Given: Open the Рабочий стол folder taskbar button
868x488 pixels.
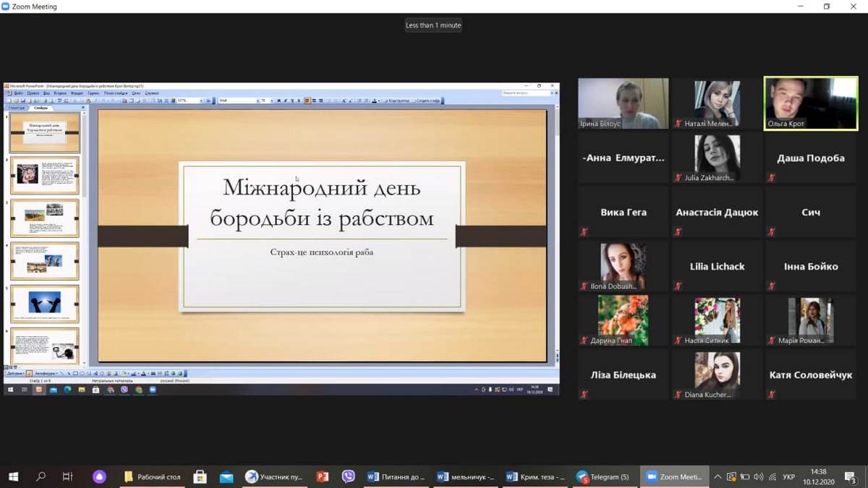Looking at the screenshot, I should tap(153, 477).
